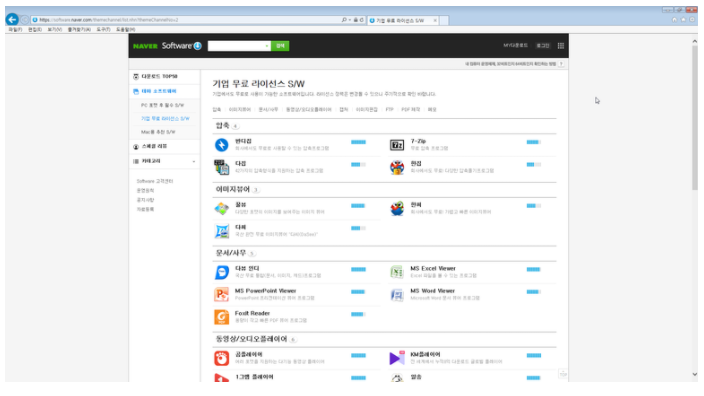
Task: Open the KM플레이어 purple icon
Action: 397,358
